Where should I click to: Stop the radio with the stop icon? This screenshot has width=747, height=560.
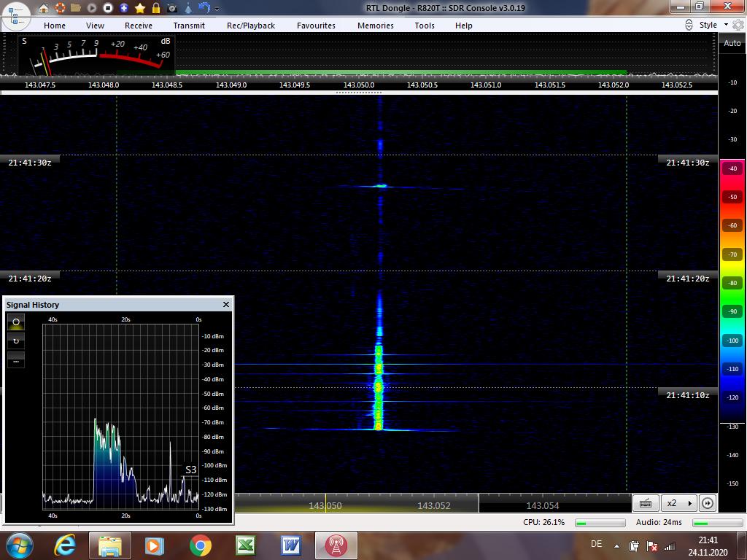[108, 8]
